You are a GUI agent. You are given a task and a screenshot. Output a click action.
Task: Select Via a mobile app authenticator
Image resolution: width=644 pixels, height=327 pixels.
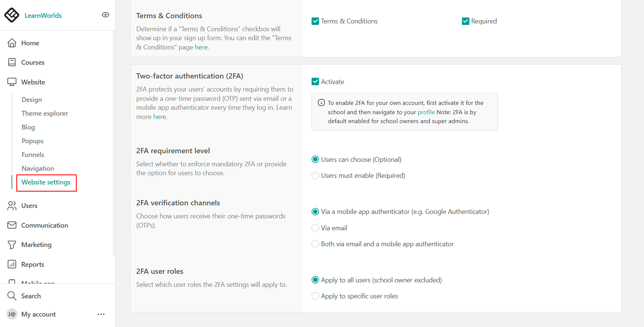pyautogui.click(x=315, y=212)
